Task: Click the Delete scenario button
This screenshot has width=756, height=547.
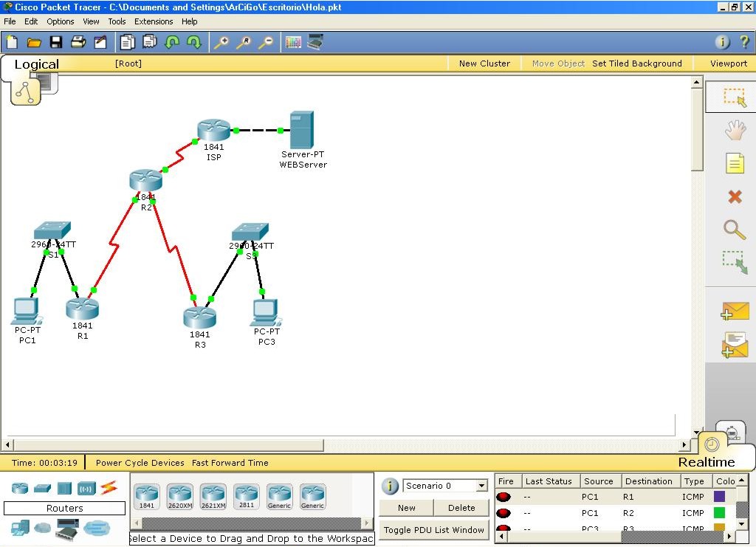Action: click(461, 508)
